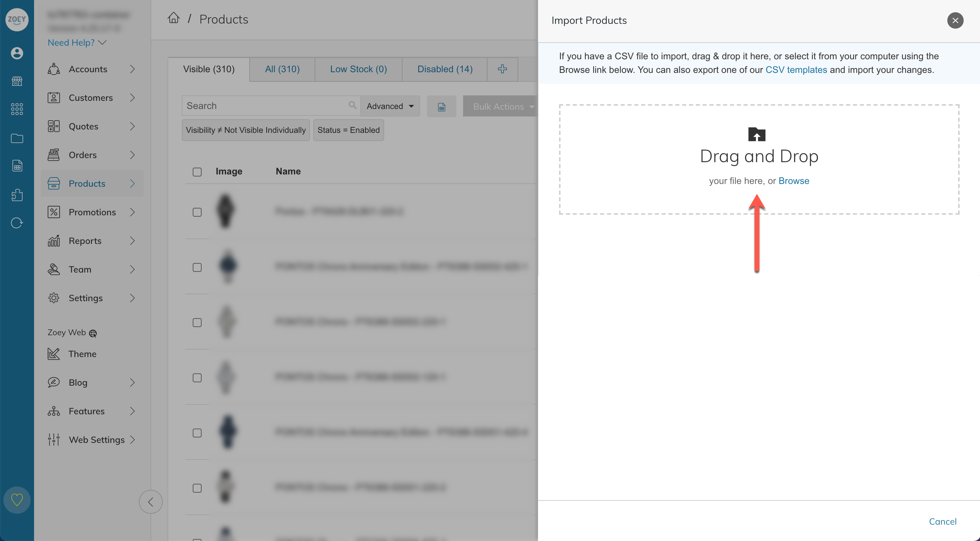Select the checkbox on the second product row
This screenshot has width=980, height=541.
(x=197, y=267)
